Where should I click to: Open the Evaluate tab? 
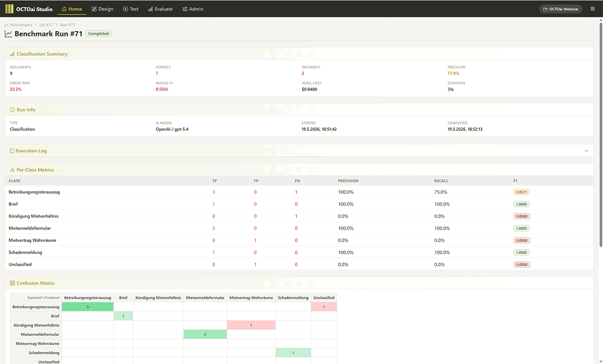(160, 9)
